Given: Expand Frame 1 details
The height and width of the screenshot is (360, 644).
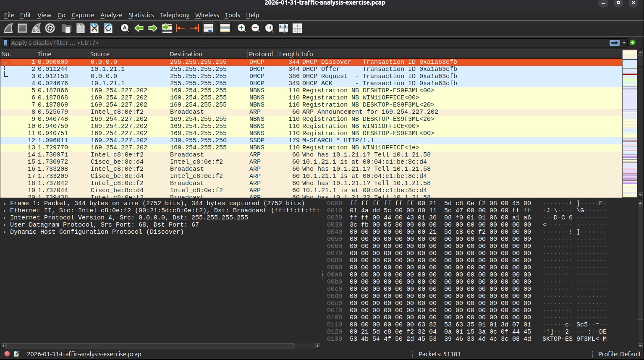Looking at the screenshot, I should coord(5,203).
